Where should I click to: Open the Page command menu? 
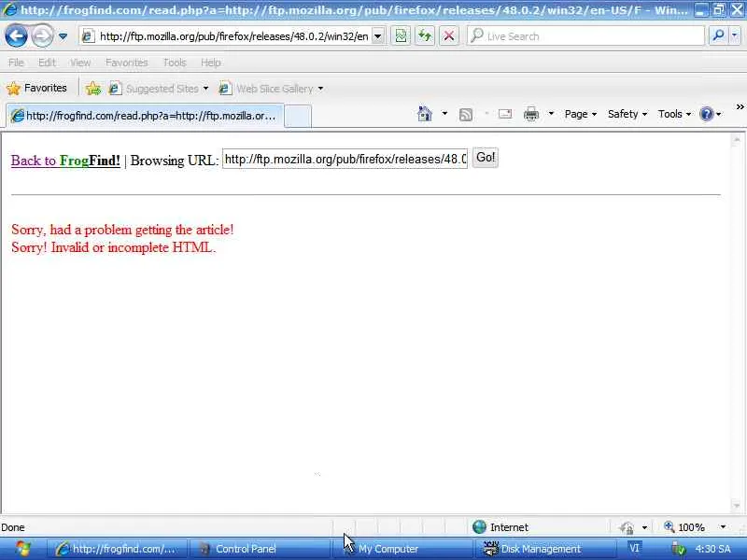(x=580, y=114)
